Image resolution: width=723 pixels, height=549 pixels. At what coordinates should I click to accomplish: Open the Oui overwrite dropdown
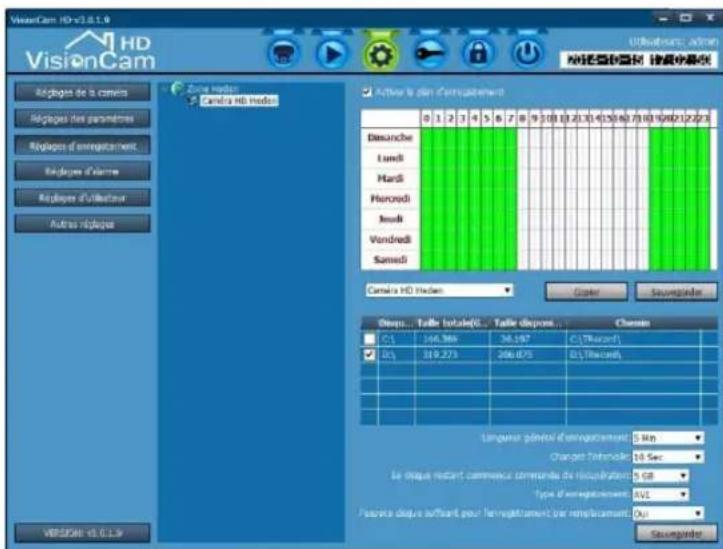[x=668, y=513]
